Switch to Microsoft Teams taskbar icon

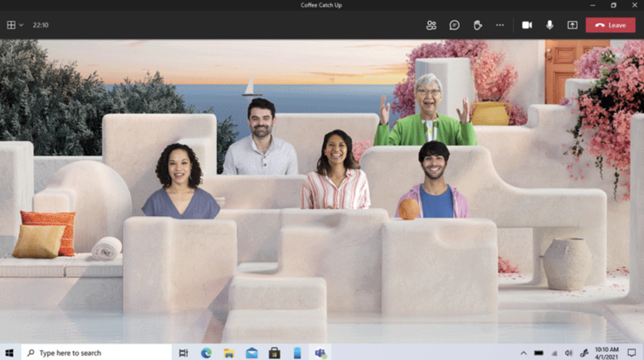[320, 352]
